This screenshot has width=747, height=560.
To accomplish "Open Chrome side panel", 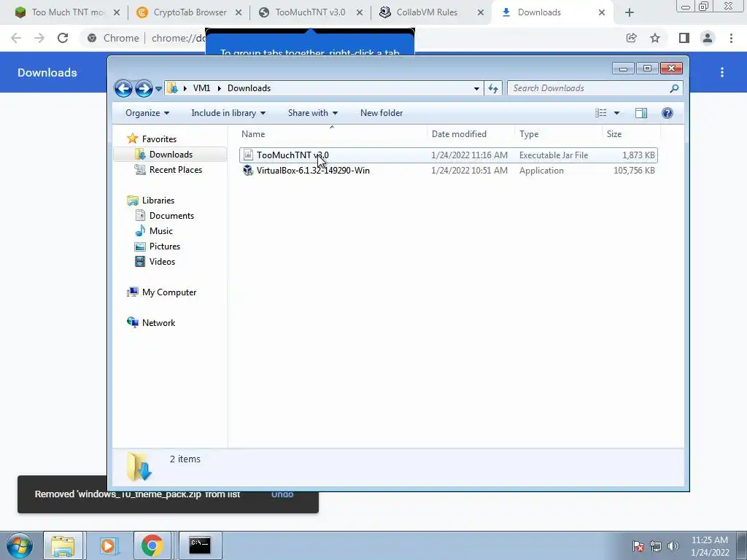I will tap(684, 38).
